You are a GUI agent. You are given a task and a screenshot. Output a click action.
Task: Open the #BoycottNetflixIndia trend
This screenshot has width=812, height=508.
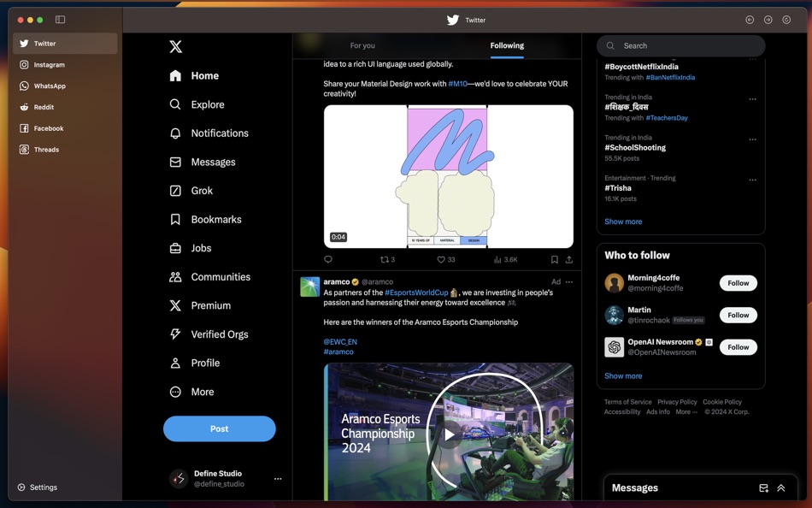641,67
